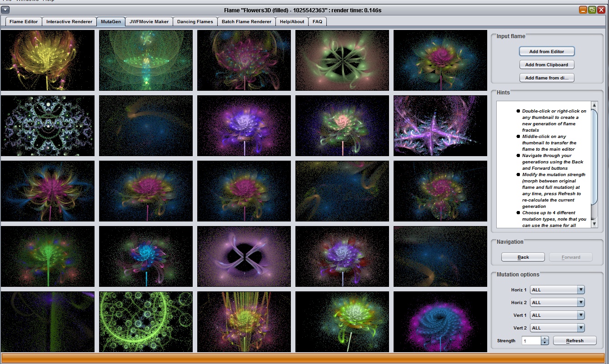Select the pink-white star cross fractal thumbnail
The height and width of the screenshot is (364, 609).
[440, 126]
